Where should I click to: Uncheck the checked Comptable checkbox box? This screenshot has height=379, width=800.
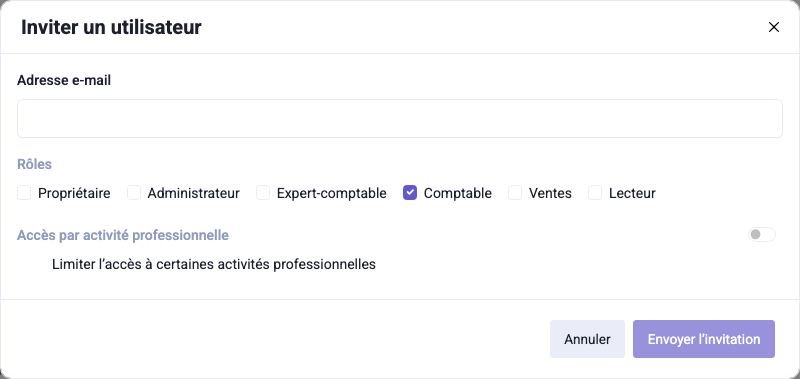pos(410,193)
